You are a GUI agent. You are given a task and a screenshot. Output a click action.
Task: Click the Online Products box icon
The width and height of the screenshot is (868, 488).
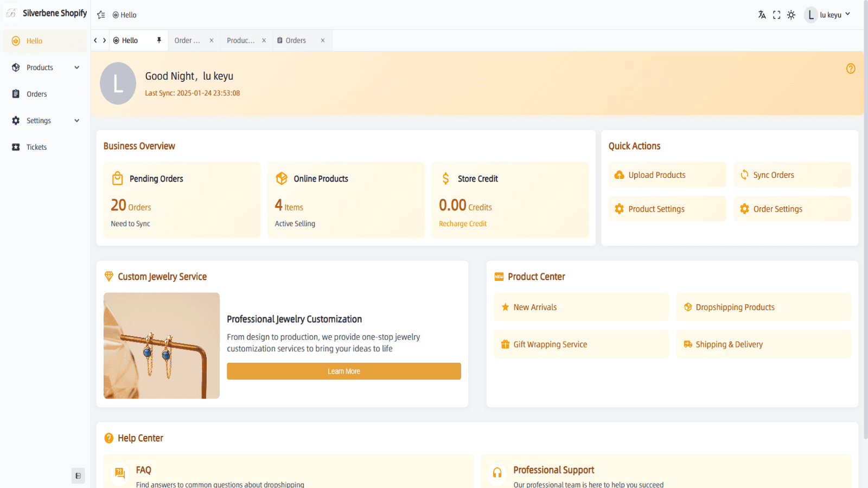click(282, 178)
